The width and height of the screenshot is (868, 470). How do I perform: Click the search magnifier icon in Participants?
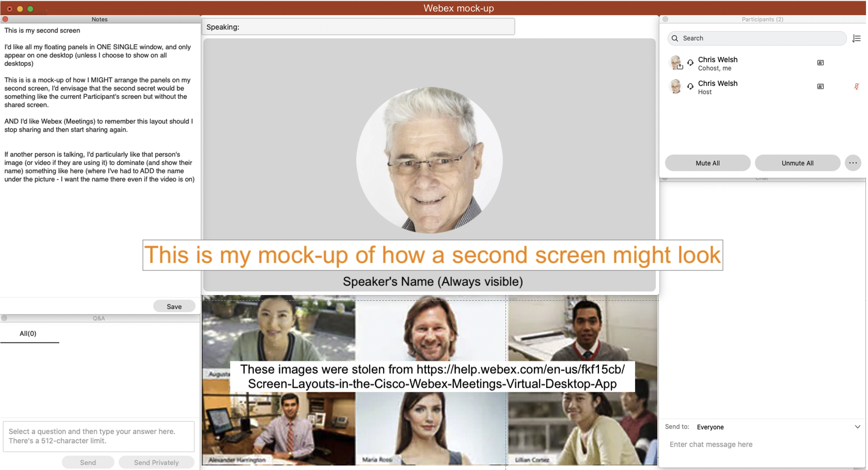(674, 39)
